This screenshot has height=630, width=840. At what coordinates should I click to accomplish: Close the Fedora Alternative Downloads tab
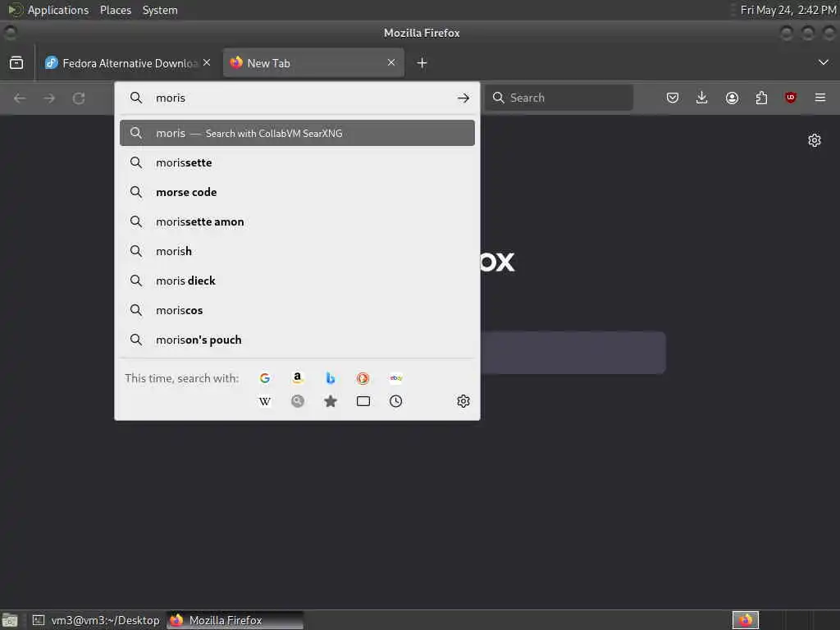(207, 62)
